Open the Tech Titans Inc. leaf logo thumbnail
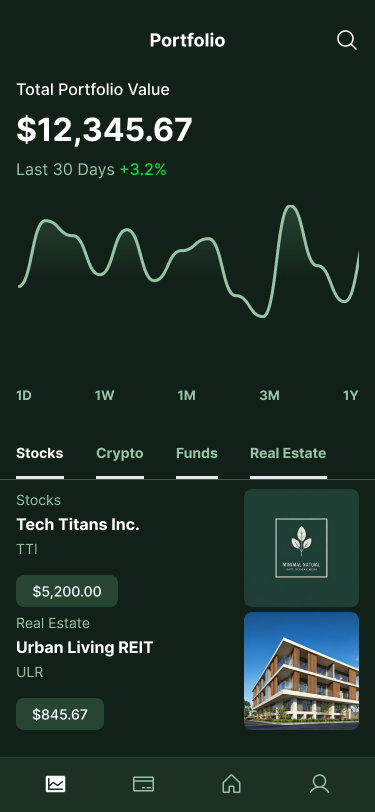Screen dimensions: 375x812 click(x=301, y=548)
